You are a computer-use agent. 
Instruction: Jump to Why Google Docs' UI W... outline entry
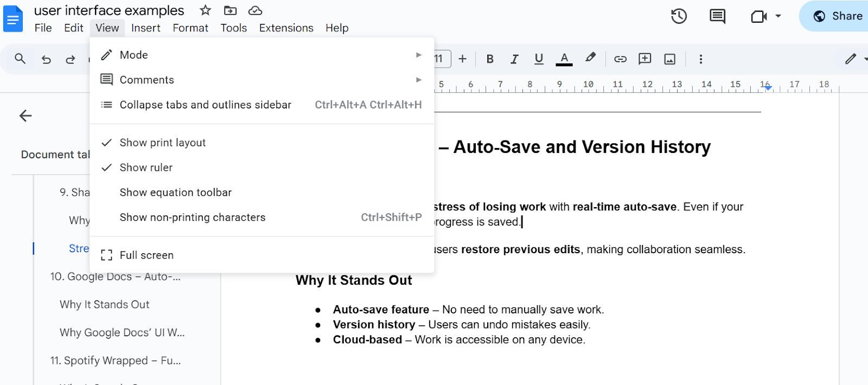tap(122, 332)
